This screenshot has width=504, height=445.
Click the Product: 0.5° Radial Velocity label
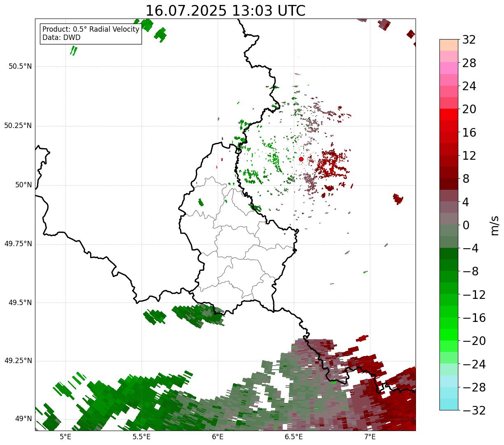coord(91,30)
